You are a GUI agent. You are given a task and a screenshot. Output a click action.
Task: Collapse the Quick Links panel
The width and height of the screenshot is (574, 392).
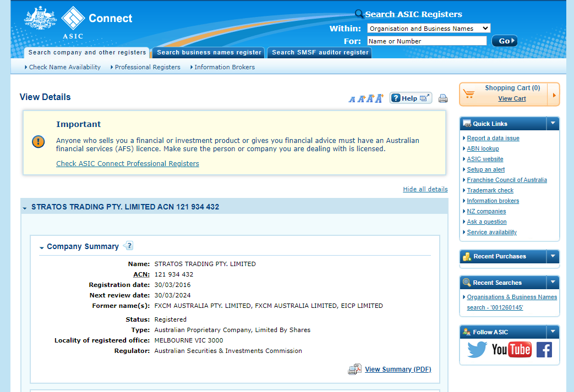(553, 124)
